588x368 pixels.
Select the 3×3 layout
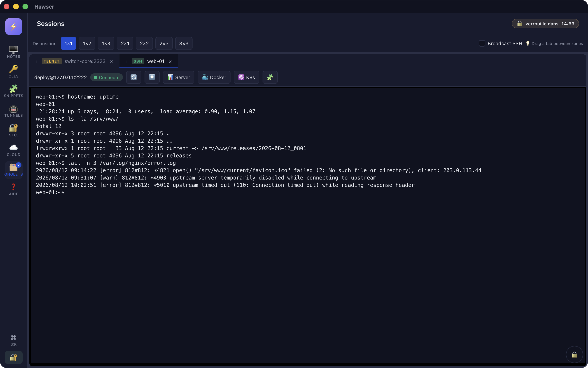click(x=184, y=43)
